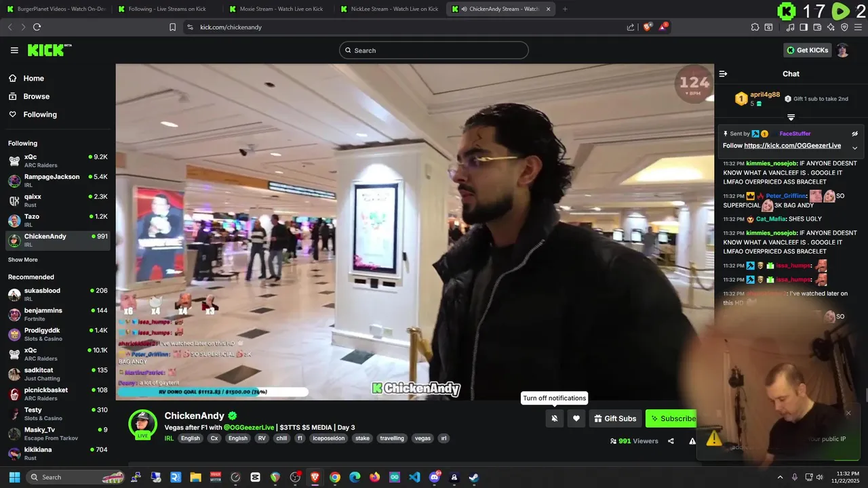Open the browser main menu

pyautogui.click(x=858, y=27)
